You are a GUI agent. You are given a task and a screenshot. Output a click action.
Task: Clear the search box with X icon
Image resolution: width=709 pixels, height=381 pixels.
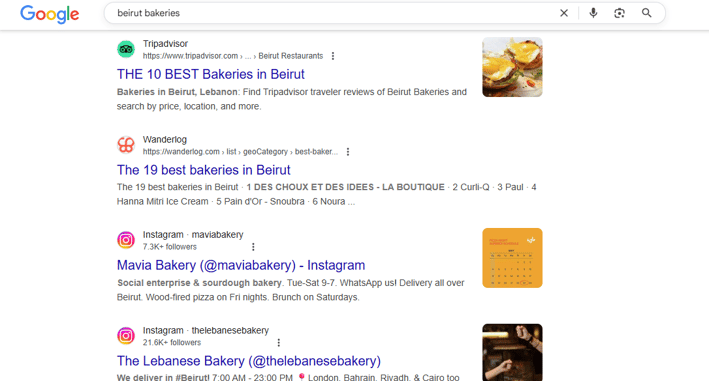(564, 13)
